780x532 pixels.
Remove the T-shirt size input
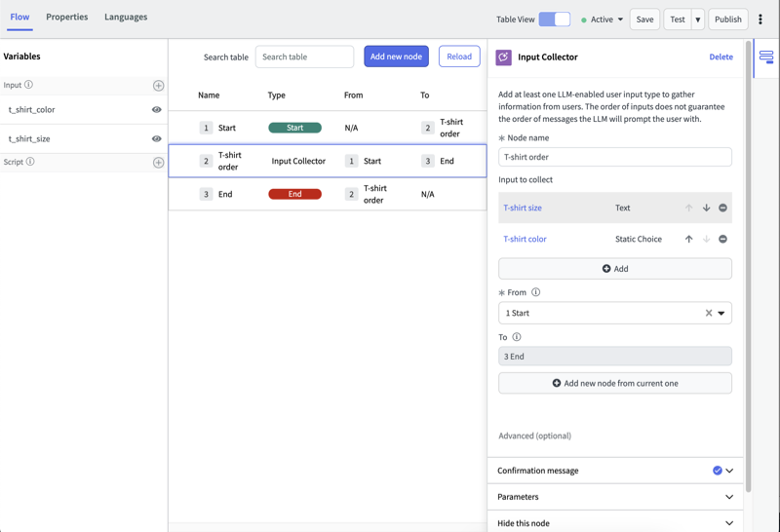point(722,208)
